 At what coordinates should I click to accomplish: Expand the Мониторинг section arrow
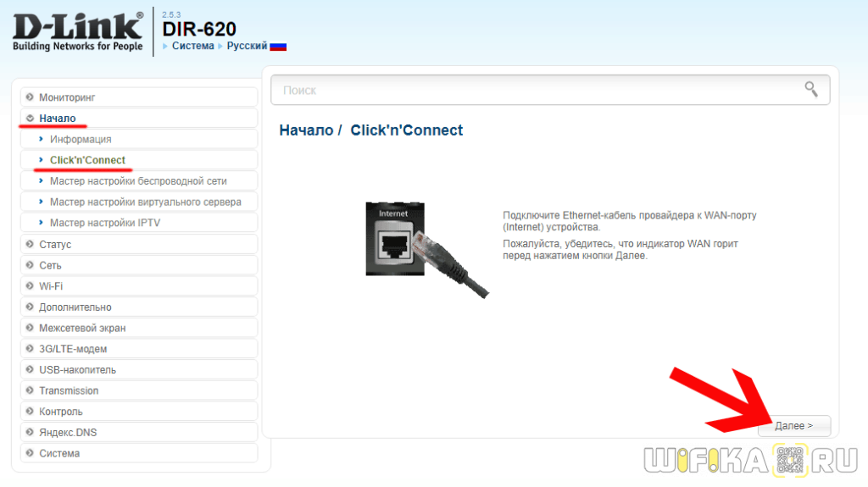(30, 97)
